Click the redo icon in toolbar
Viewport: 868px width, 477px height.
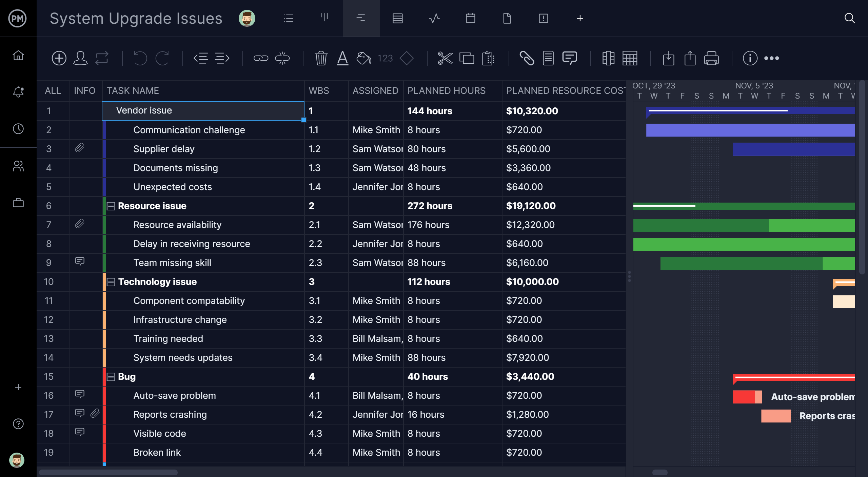coord(162,58)
